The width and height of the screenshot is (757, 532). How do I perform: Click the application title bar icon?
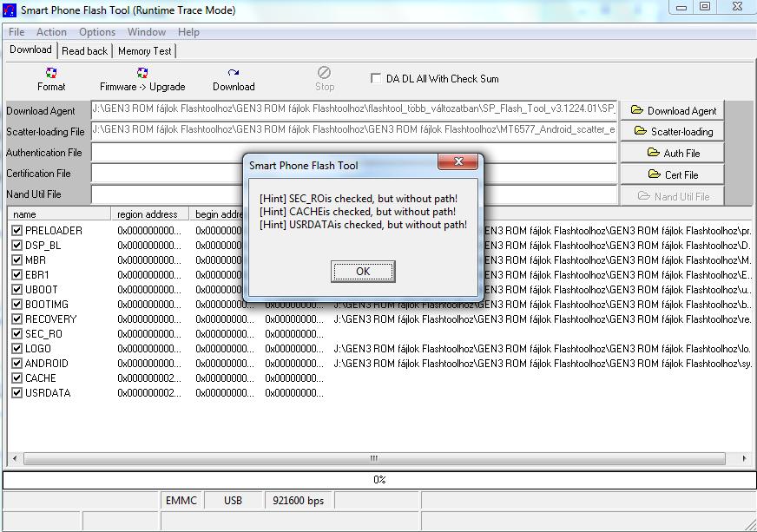(10, 10)
